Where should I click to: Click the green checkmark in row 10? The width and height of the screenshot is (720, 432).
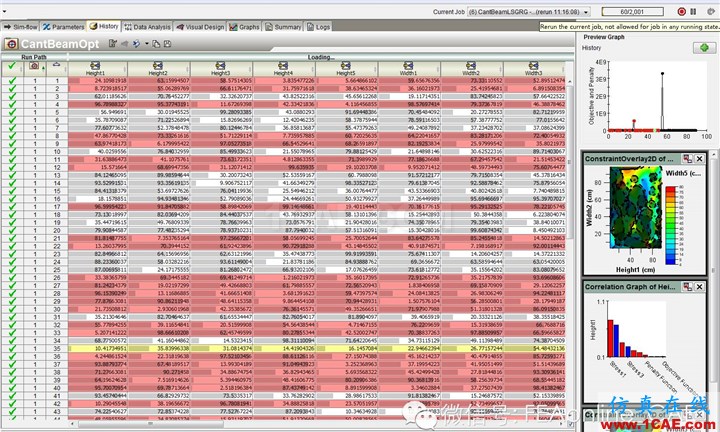point(12,151)
